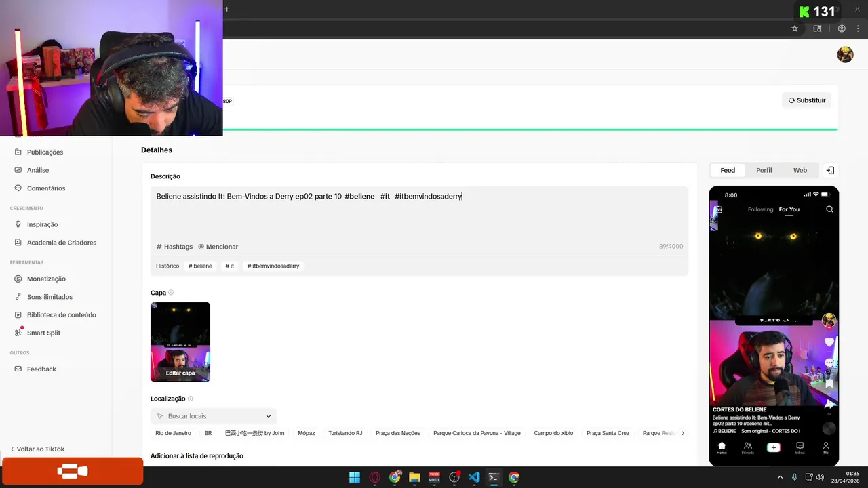Click the @ Mencionar button
The height and width of the screenshot is (488, 868).
(218, 247)
